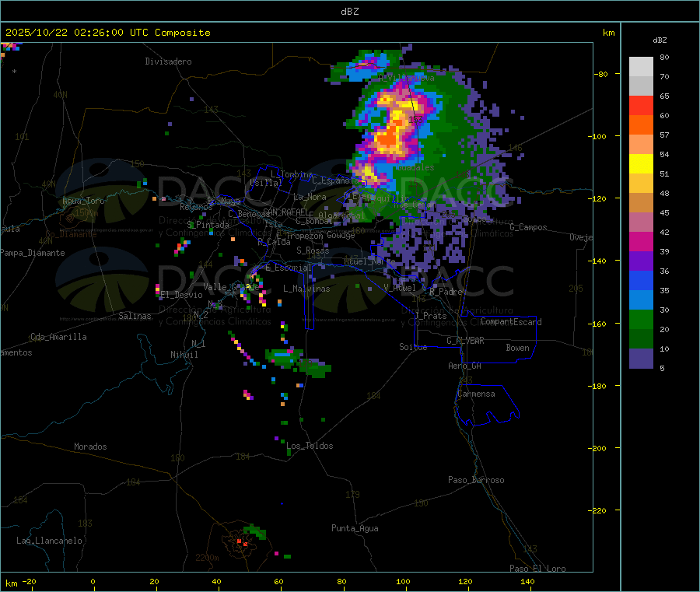Click the red echo pixels on the 2200m volcano
The image size is (700, 592).
(242, 542)
